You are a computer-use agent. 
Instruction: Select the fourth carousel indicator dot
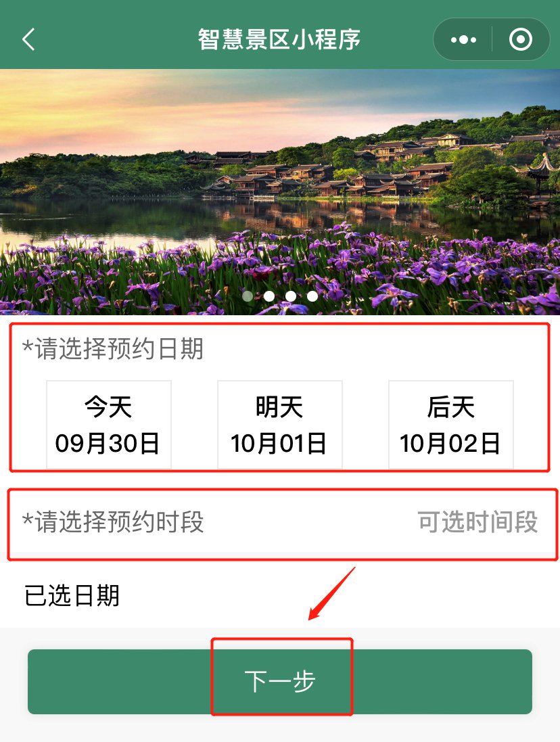tap(312, 296)
